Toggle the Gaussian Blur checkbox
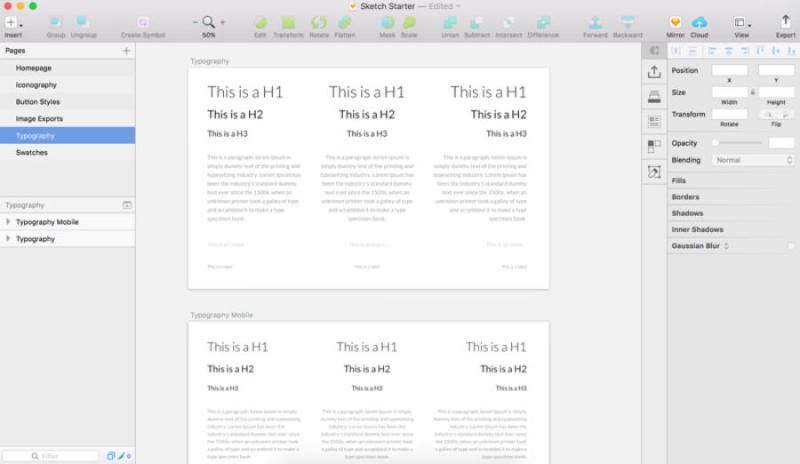Viewport: 800px width, 464px height. 790,245
